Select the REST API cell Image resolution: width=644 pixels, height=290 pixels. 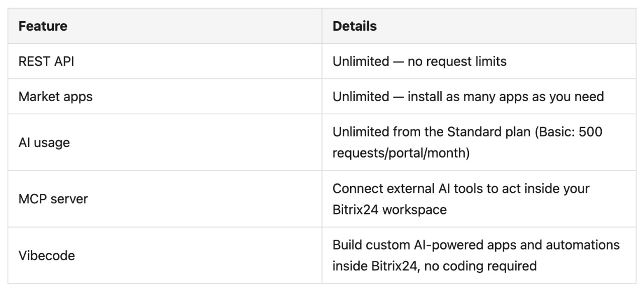pos(165,61)
